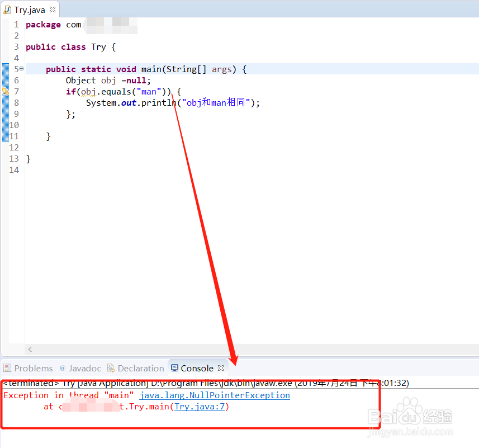Click 'Object obj =null;' on line 6

tap(108, 81)
